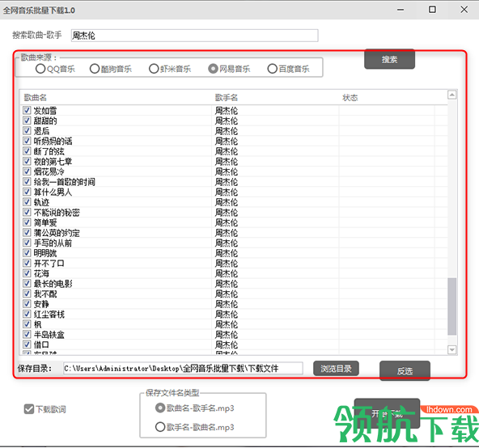Uncheck the song 开不了口
The width and height of the screenshot is (479, 448).
(27, 263)
